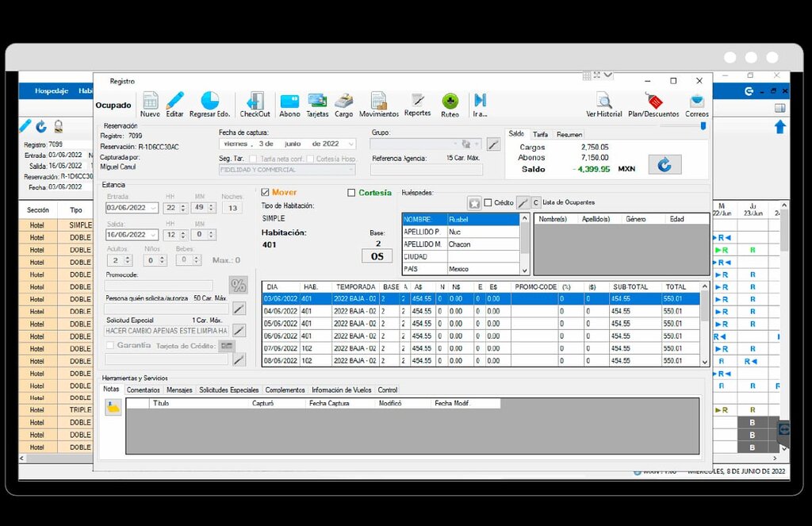812x526 pixels.
Task: Expand the Fecha de captura date dropdown
Action: coord(351,144)
